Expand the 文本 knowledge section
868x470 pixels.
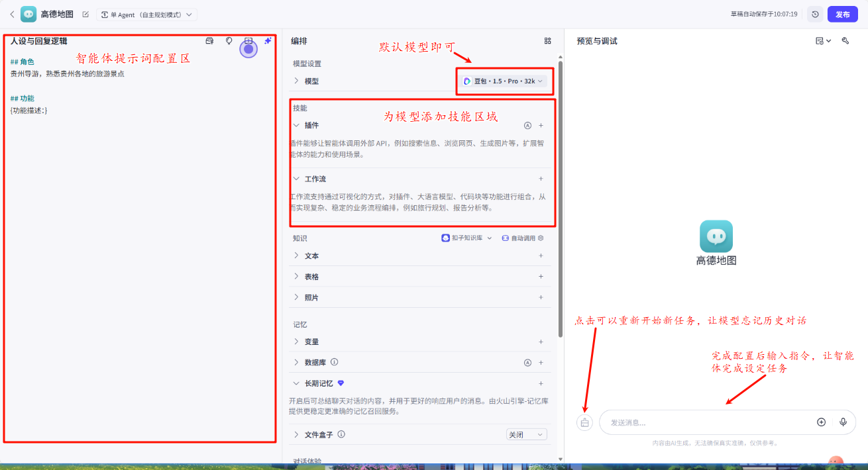(x=296, y=256)
